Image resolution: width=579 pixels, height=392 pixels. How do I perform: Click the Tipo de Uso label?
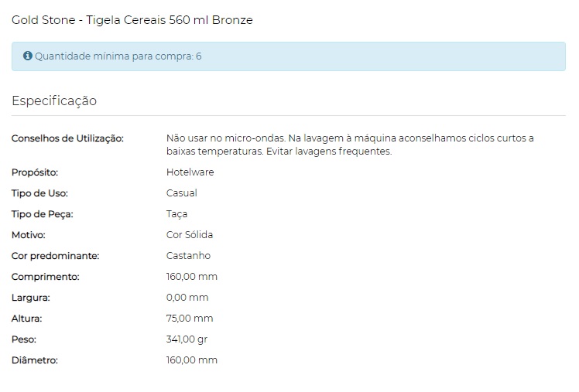[x=39, y=193]
